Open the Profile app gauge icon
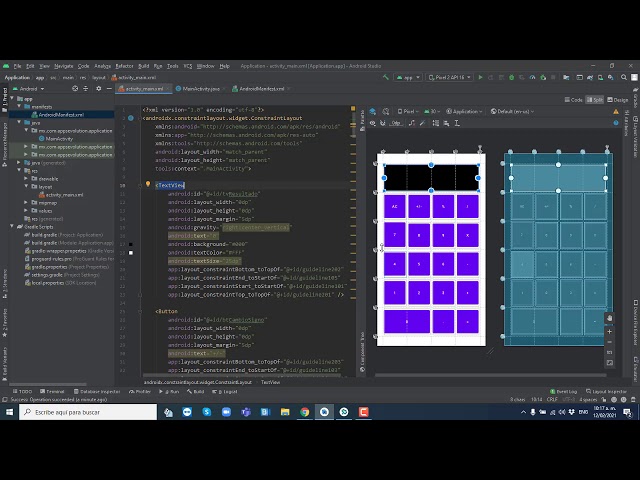 tap(532, 77)
